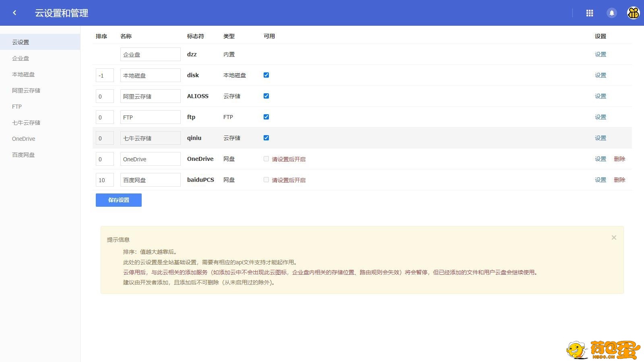Click the 可用 column header

click(269, 36)
